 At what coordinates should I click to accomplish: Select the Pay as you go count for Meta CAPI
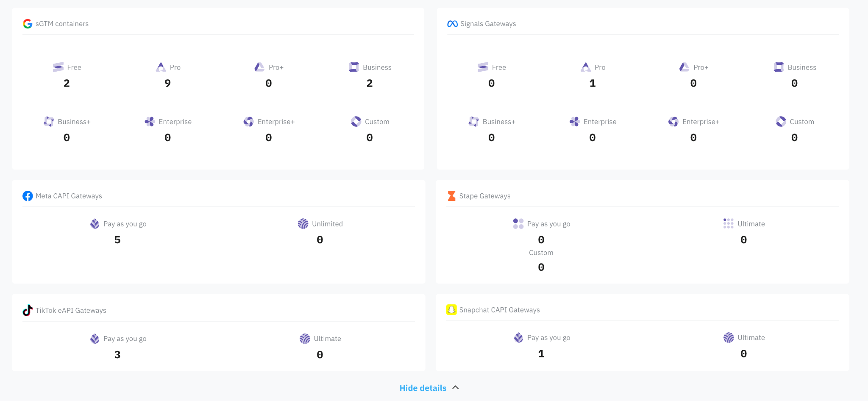click(x=117, y=240)
